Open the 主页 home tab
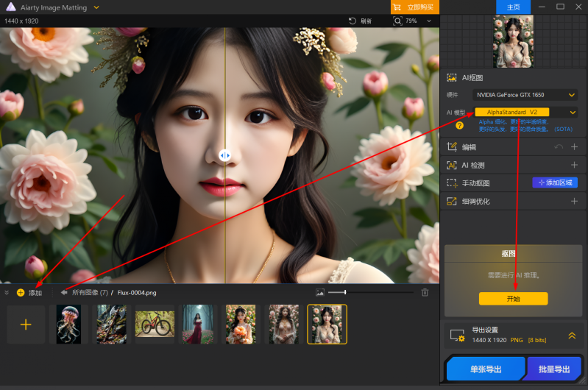 point(513,7)
